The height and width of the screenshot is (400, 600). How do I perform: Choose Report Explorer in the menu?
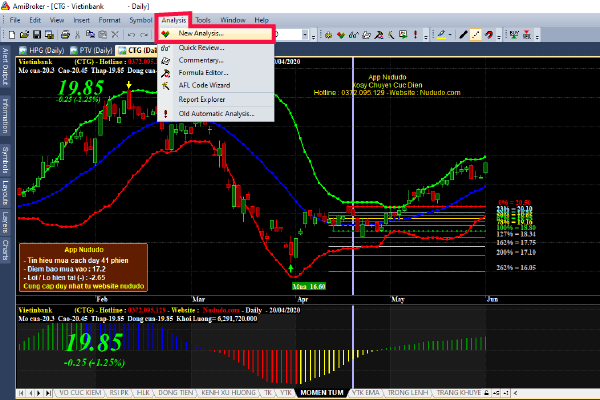point(216,100)
